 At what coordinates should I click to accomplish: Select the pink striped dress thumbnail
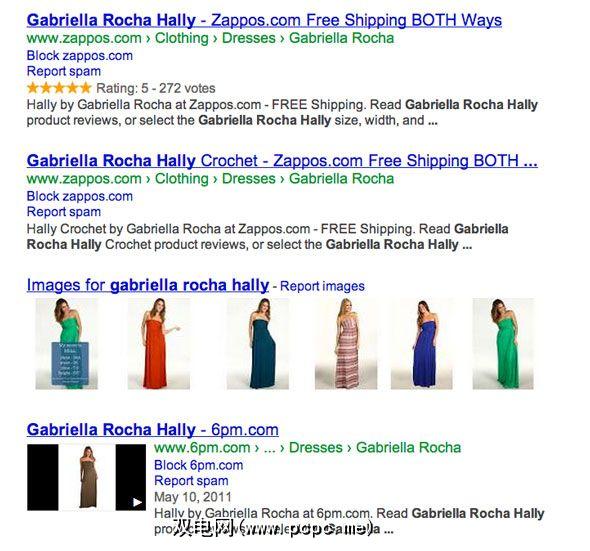click(x=346, y=344)
